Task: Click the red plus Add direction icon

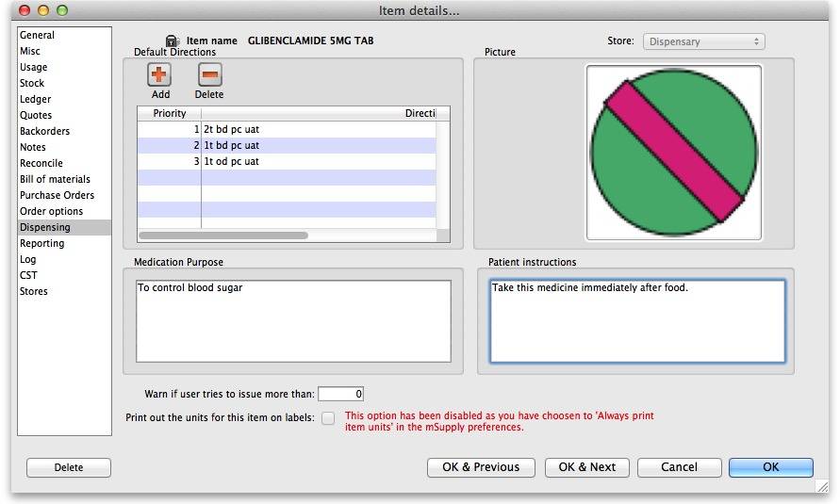Action: [x=160, y=76]
